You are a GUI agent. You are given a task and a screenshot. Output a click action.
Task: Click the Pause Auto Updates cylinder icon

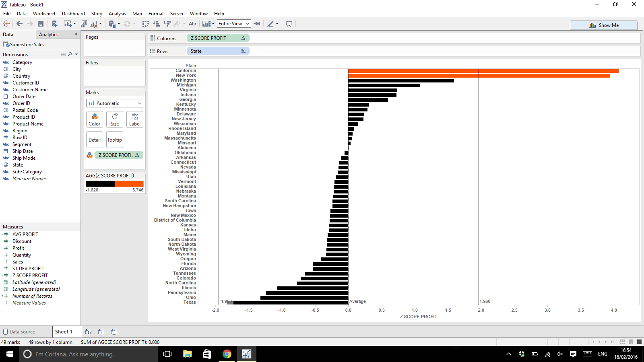pyautogui.click(x=112, y=24)
